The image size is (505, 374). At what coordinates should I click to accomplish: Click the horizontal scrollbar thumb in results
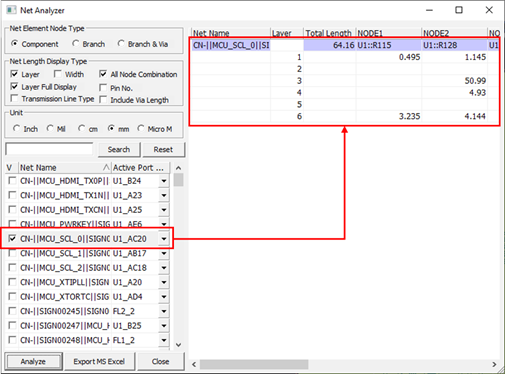tap(254, 364)
